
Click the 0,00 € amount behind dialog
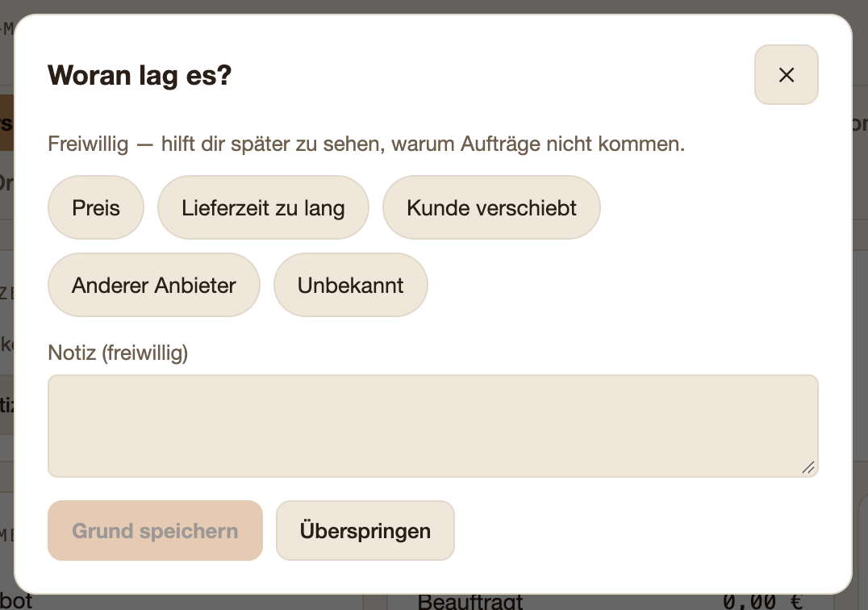coord(762,602)
